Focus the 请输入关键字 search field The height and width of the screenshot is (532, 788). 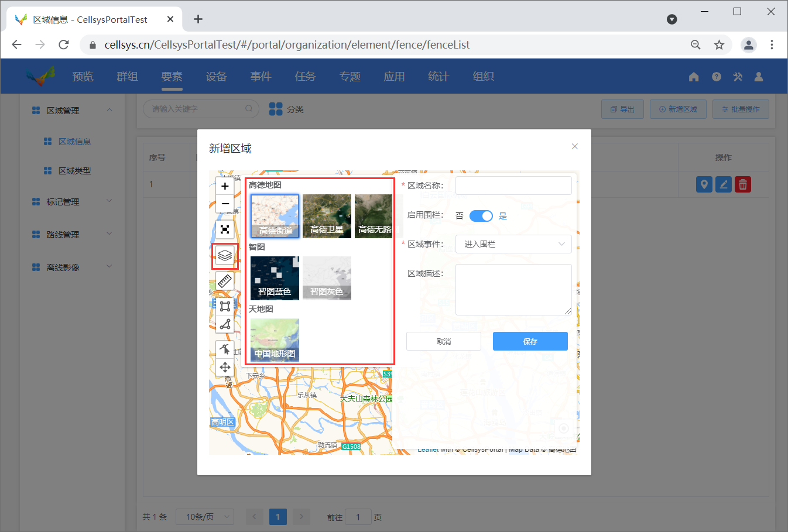point(201,109)
